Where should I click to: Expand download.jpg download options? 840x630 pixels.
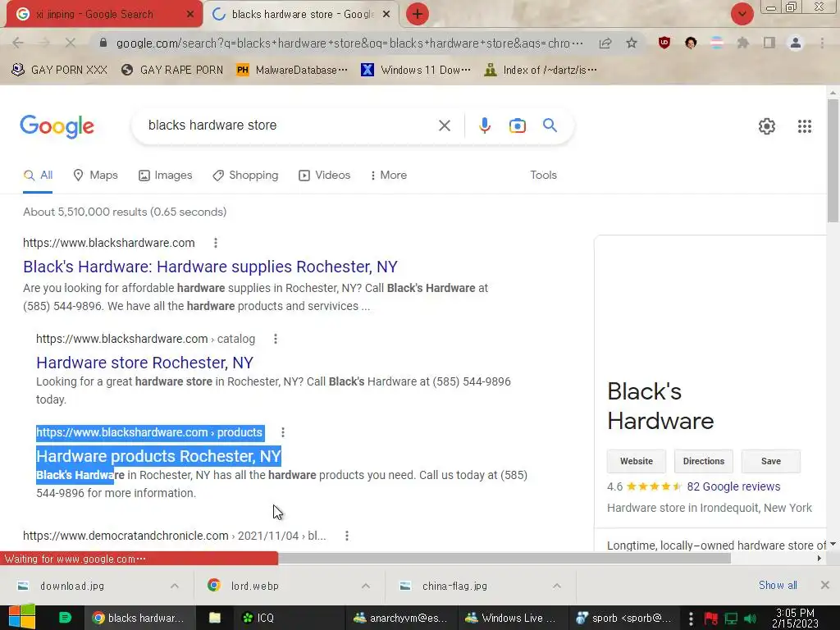[x=175, y=586]
